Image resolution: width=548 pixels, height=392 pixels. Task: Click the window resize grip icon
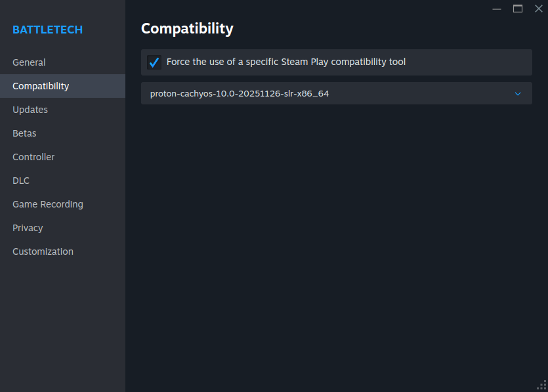[541, 385]
